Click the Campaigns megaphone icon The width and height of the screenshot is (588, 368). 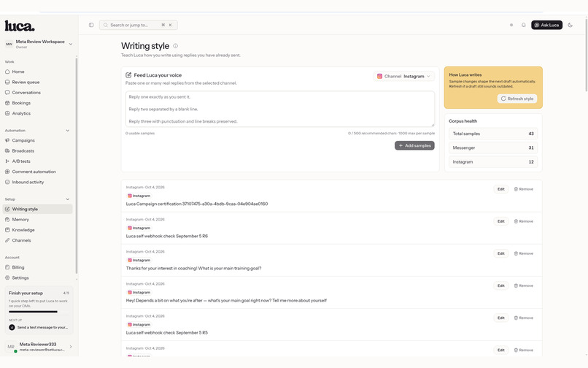(7, 140)
